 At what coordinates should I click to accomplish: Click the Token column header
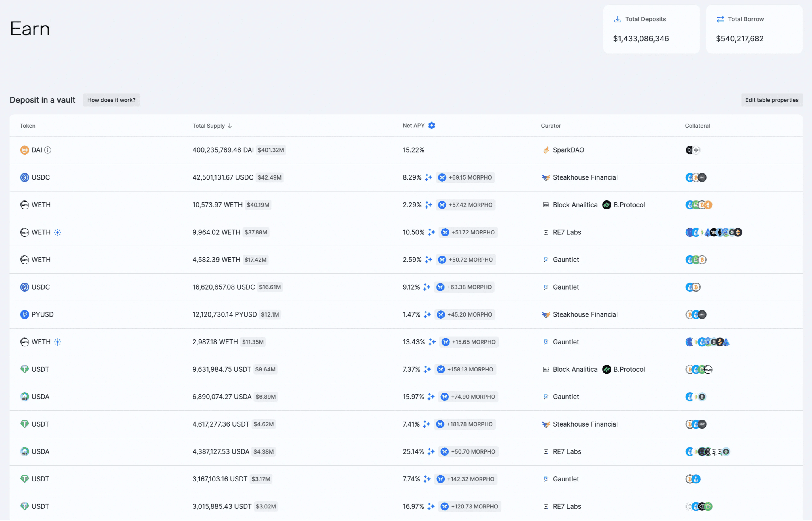point(27,126)
